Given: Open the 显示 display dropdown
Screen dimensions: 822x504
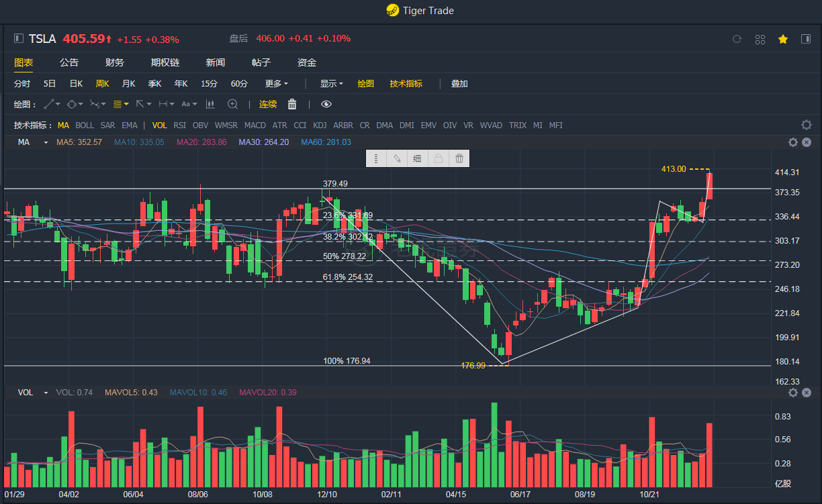Looking at the screenshot, I should tap(331, 84).
